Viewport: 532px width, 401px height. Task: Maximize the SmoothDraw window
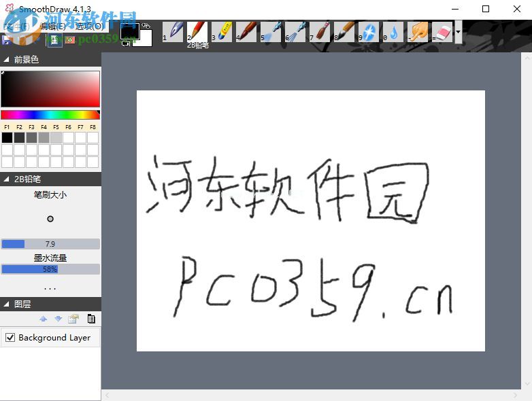tap(486, 9)
